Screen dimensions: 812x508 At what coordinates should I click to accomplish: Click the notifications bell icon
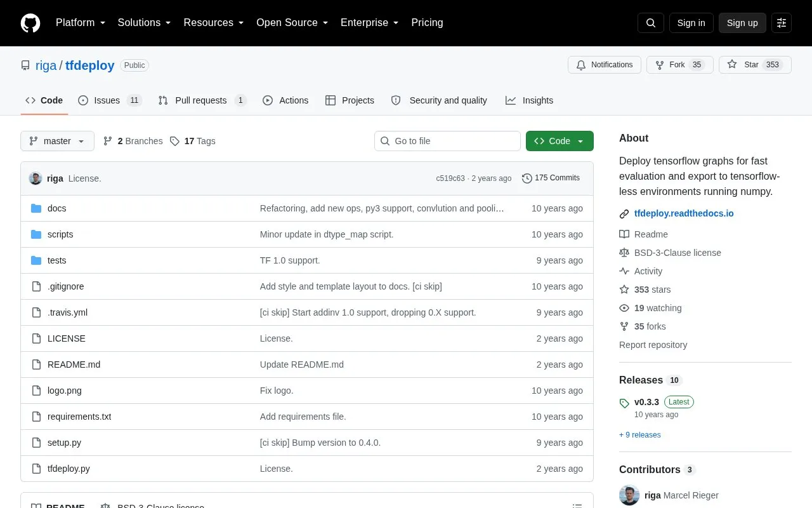click(x=581, y=65)
